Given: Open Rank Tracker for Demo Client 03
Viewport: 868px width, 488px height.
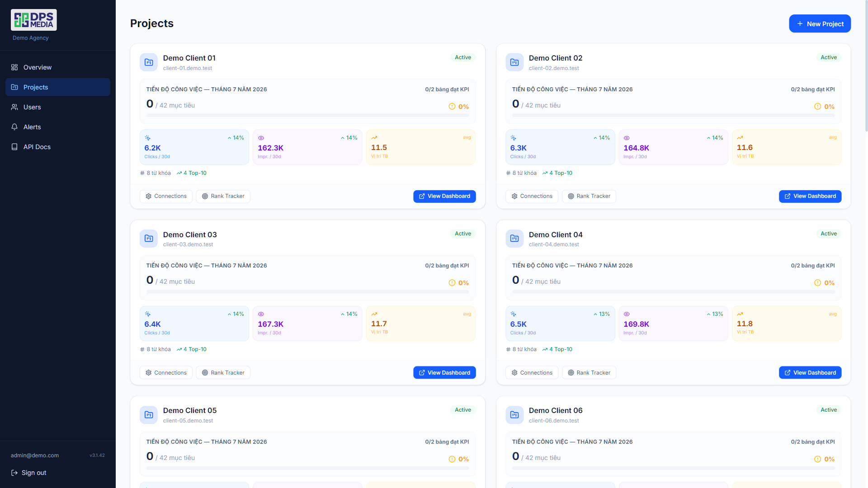Looking at the screenshot, I should (x=223, y=373).
